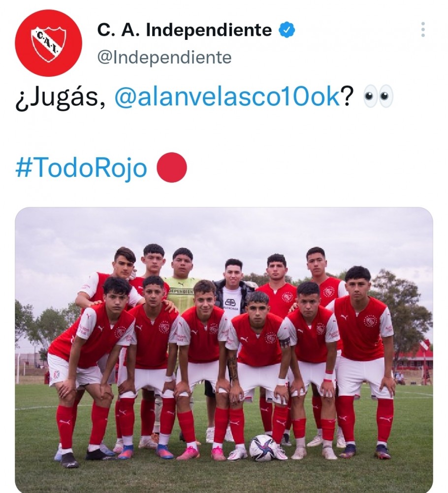The width and height of the screenshot is (448, 493).
Task: Open the @alanvelasco10ok mention
Action: tap(227, 96)
